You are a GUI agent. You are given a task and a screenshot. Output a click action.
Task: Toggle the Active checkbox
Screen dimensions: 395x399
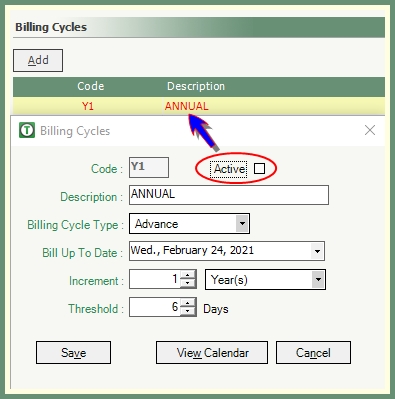point(259,169)
